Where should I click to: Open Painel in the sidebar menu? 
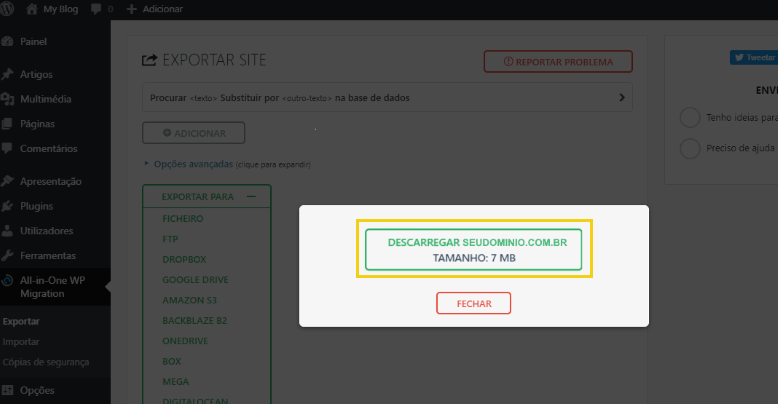(x=33, y=42)
